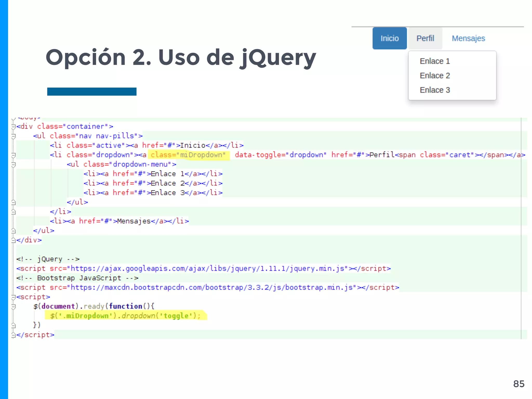
Task: Select the Perfil dropdown tab
Action: pyautogui.click(x=425, y=38)
